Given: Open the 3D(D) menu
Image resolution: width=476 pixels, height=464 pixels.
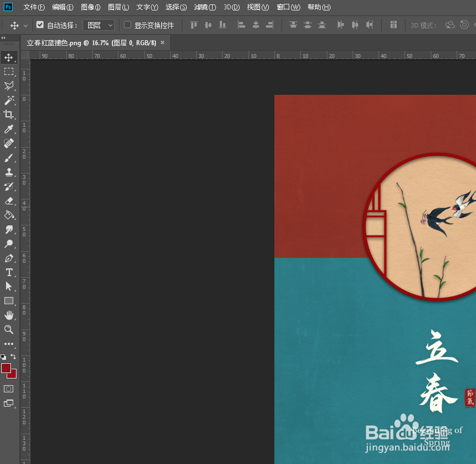Looking at the screenshot, I should point(231,7).
